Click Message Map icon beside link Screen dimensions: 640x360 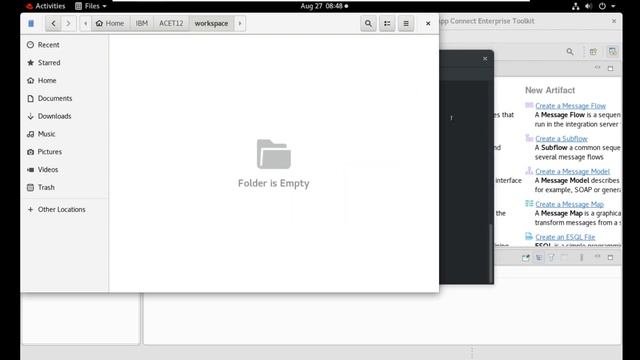coord(529,203)
